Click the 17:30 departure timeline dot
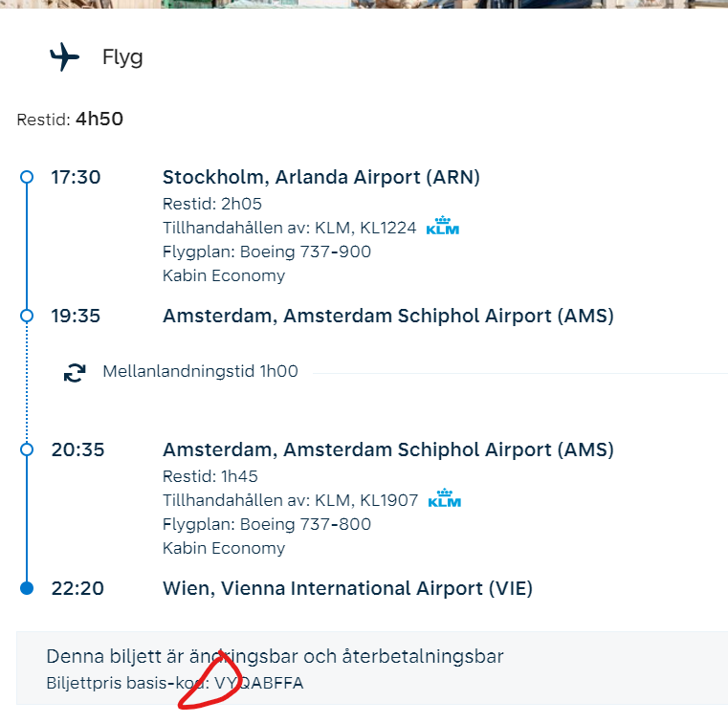 [x=27, y=177]
